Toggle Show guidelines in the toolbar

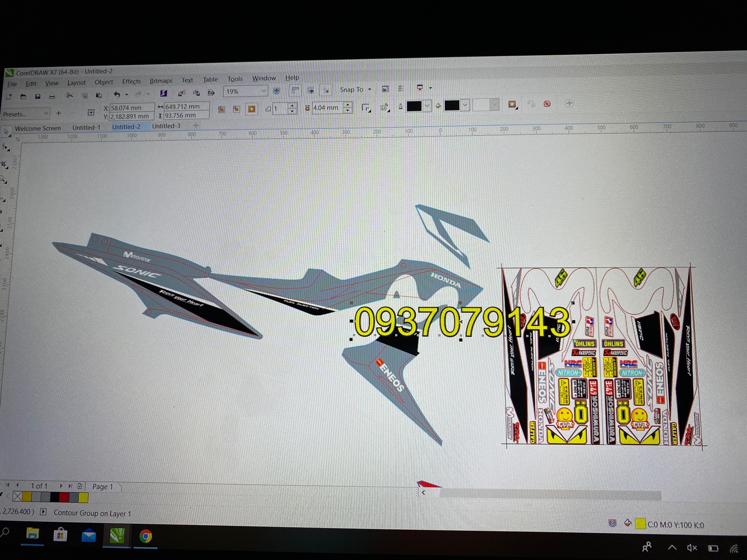tap(326, 90)
